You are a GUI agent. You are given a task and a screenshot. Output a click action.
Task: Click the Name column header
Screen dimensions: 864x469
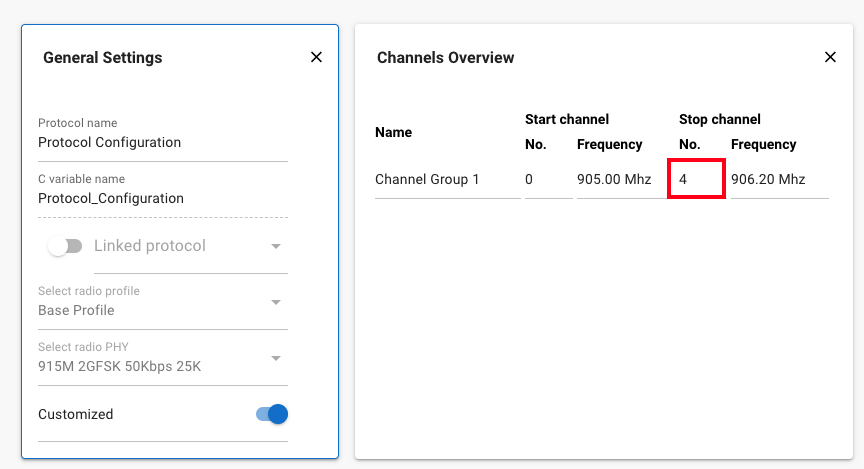point(393,132)
